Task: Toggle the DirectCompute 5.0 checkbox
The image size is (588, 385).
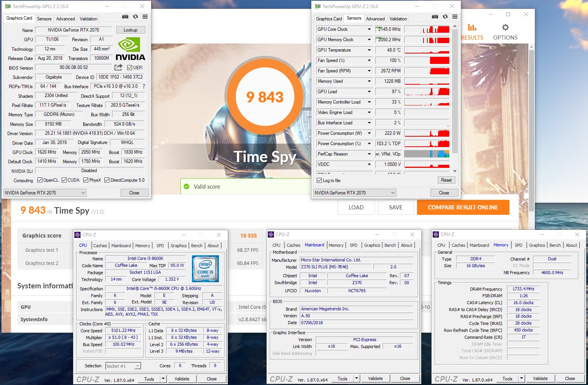Action: [x=107, y=180]
